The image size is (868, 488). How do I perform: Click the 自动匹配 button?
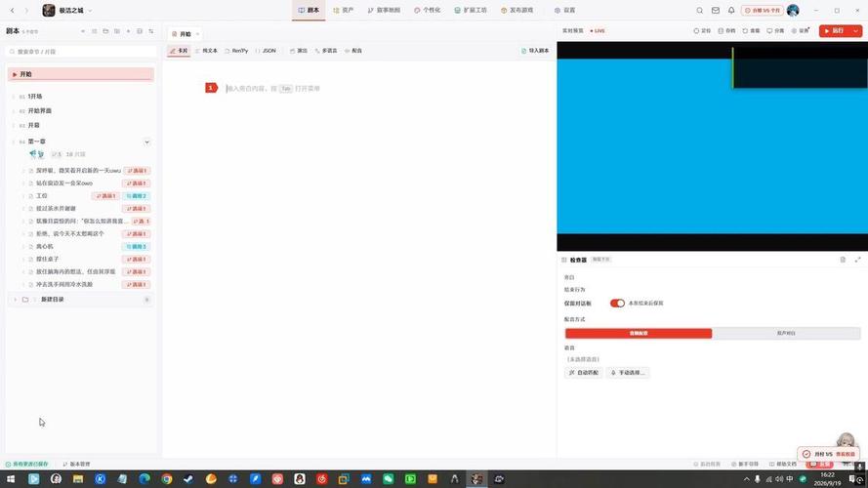pos(584,373)
